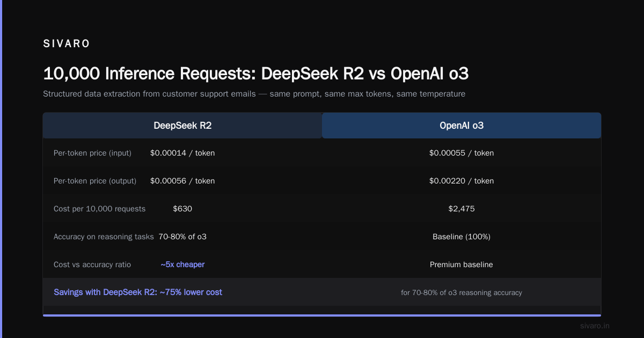Click the '$630' cost value
Viewport: 644px width, 338px height.
pos(182,209)
